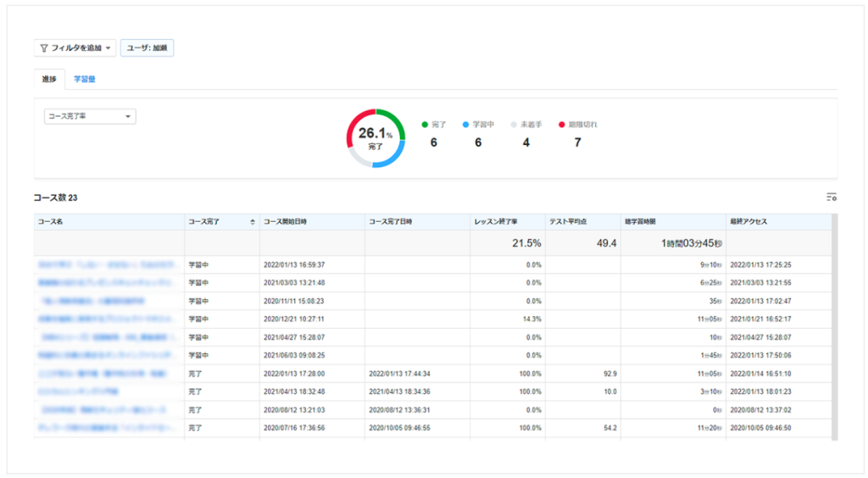Click the red 期限切れ legend dot
Screen dimensions: 868x478
[561, 125]
